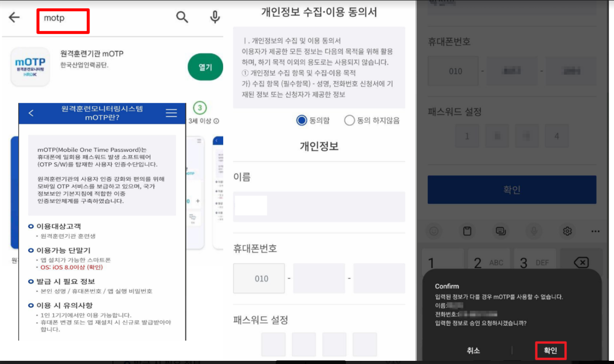Tap the back arrow in Play Store search
614x364 pixels.
15,18
